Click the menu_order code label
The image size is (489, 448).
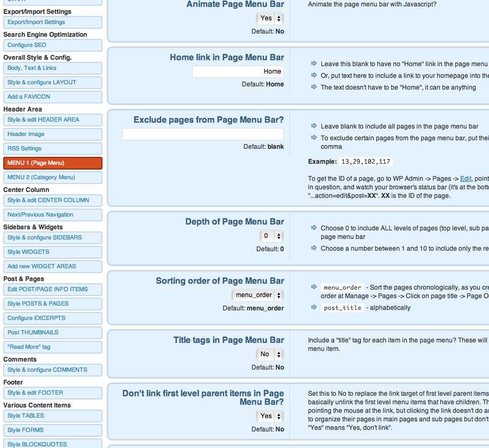[342, 287]
